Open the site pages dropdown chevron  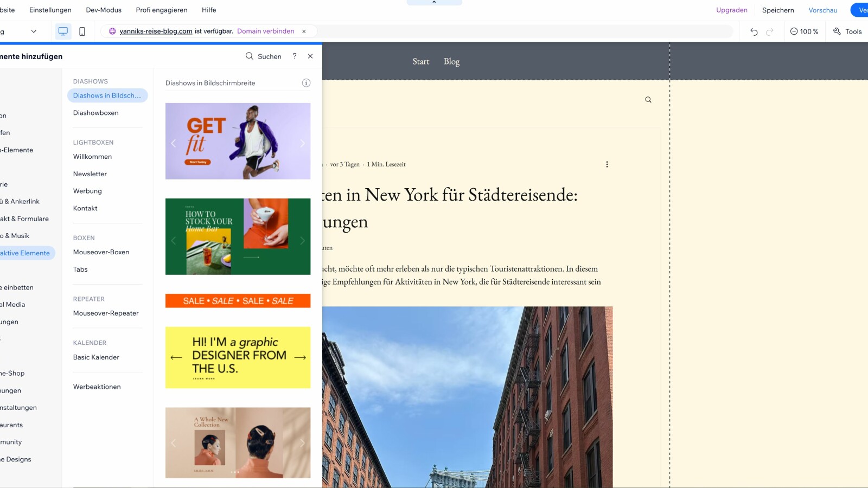(x=34, y=31)
